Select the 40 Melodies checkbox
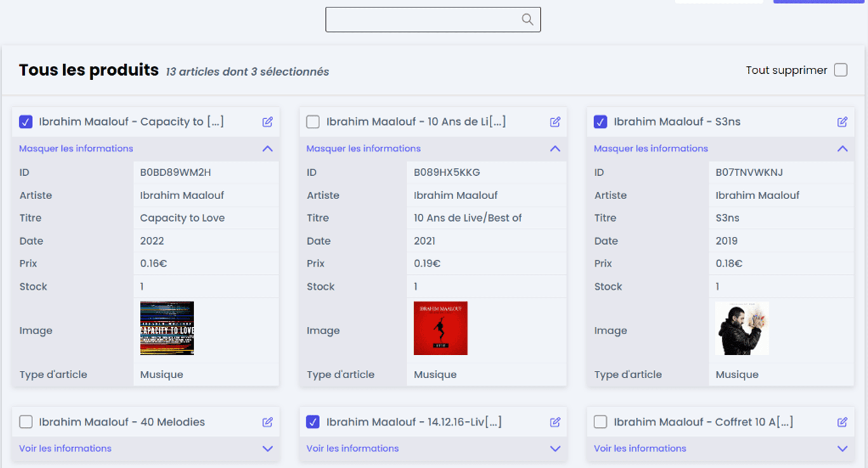 point(26,422)
